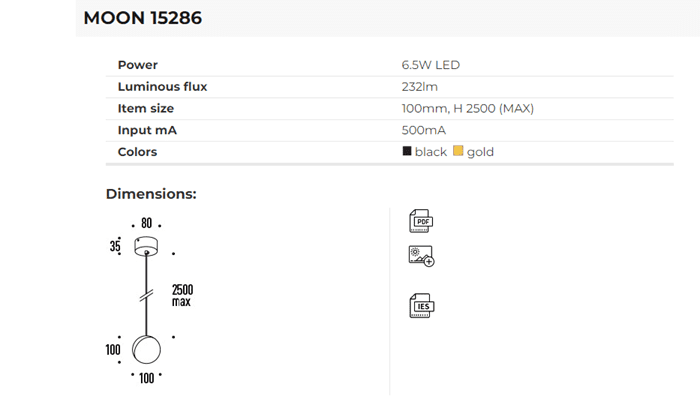Viewport: 700px width, 420px height.
Task: Select the black color swatch
Action: 407,152
